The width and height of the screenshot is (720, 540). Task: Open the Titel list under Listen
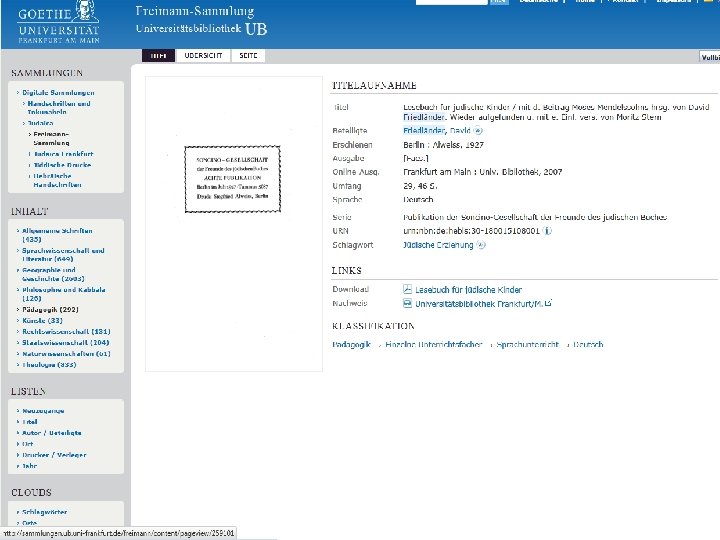(x=30, y=422)
